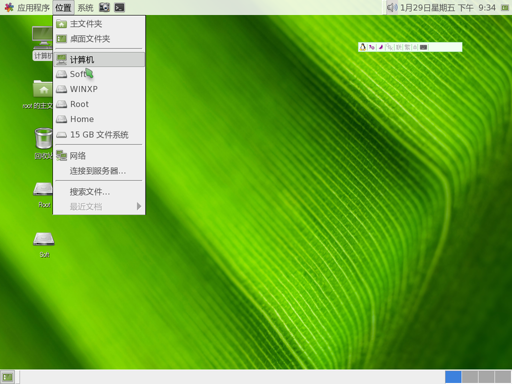Viewport: 512px width, 384px height.
Task: Open 网络 network entry
Action: tap(99, 156)
